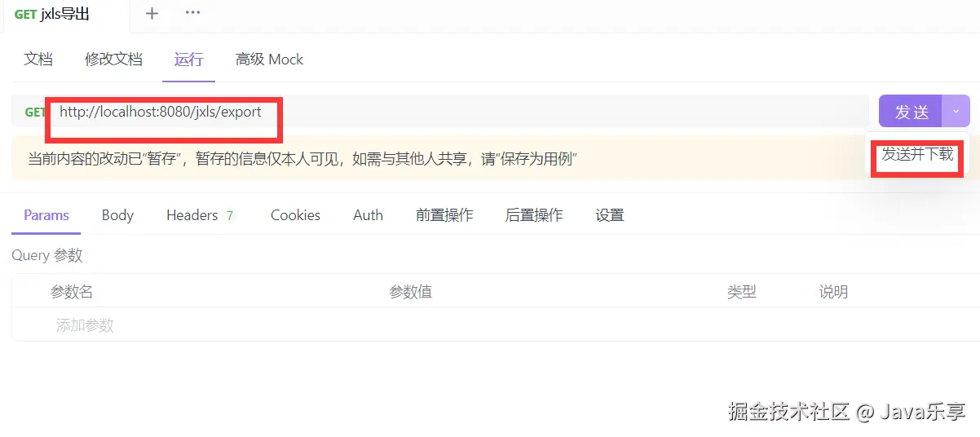This screenshot has height=437, width=980.
Task: Go to the 高级 Mock tab
Action: (269, 59)
